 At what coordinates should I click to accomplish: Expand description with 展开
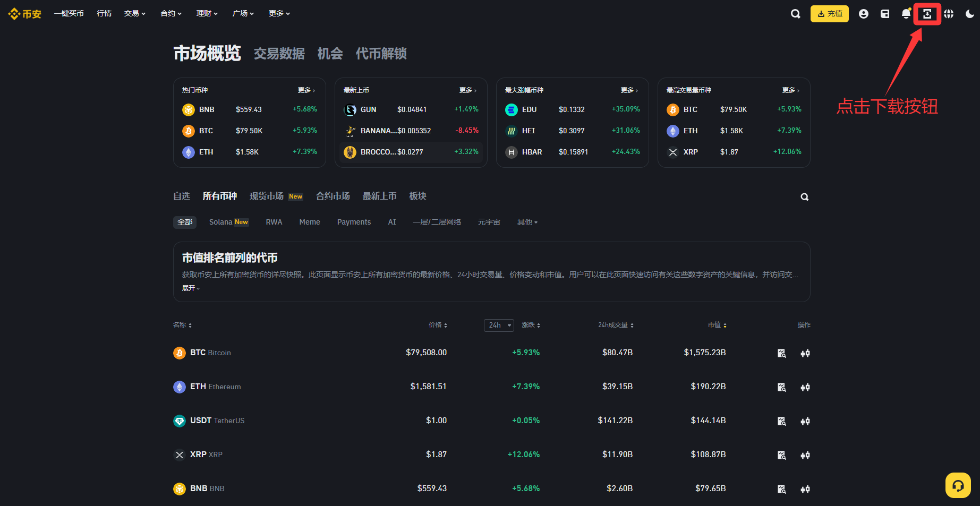pos(191,288)
